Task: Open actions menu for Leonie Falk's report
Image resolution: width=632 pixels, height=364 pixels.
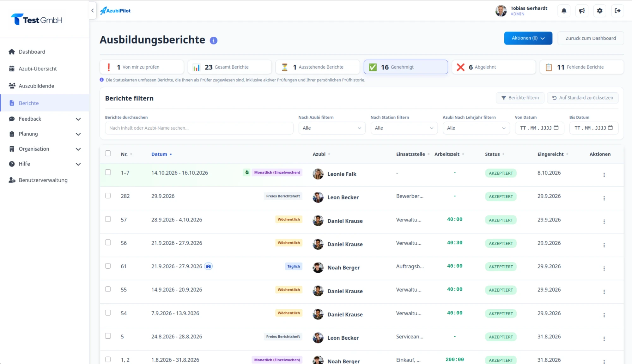Action: [x=604, y=175]
